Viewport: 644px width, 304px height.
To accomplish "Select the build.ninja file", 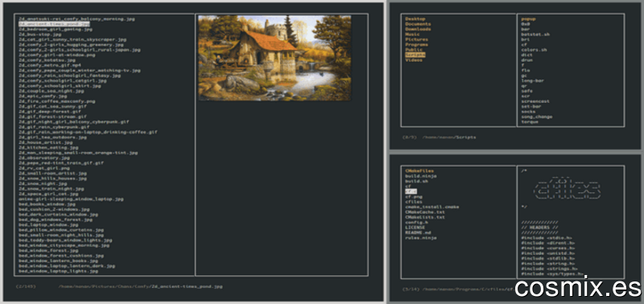I will [420, 176].
